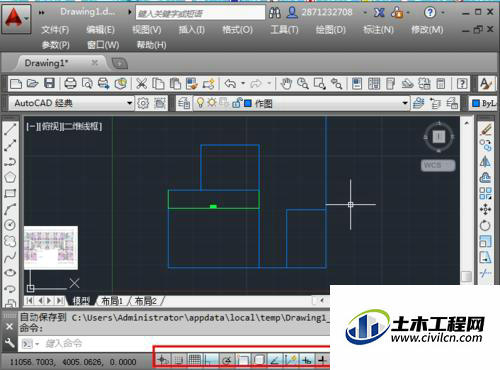Select the Circle drawing tool

pyautogui.click(x=10, y=225)
